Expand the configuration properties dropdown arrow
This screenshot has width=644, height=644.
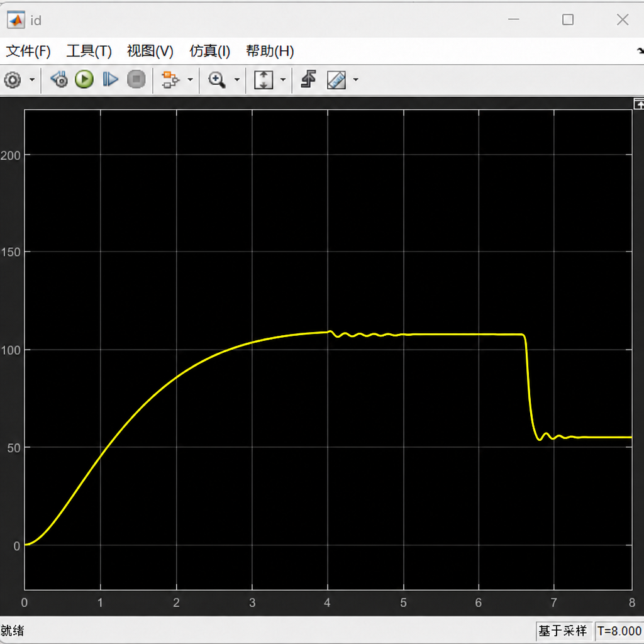(x=32, y=80)
